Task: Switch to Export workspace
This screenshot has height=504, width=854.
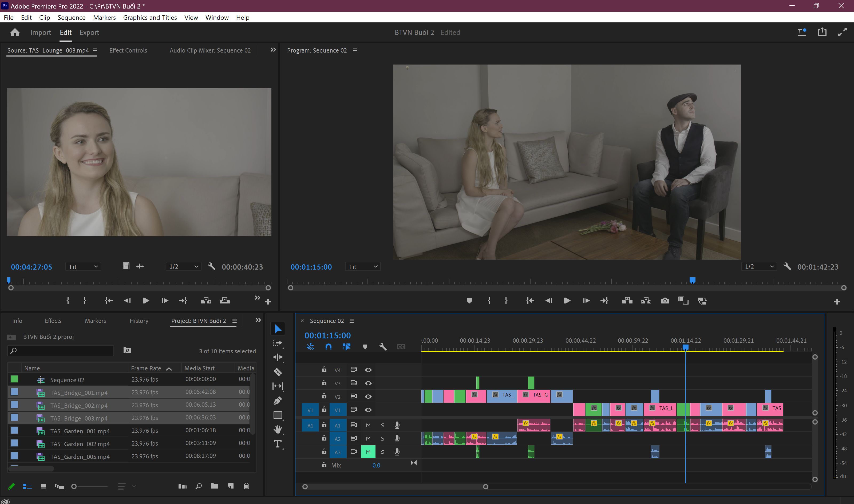Action: [x=89, y=33]
